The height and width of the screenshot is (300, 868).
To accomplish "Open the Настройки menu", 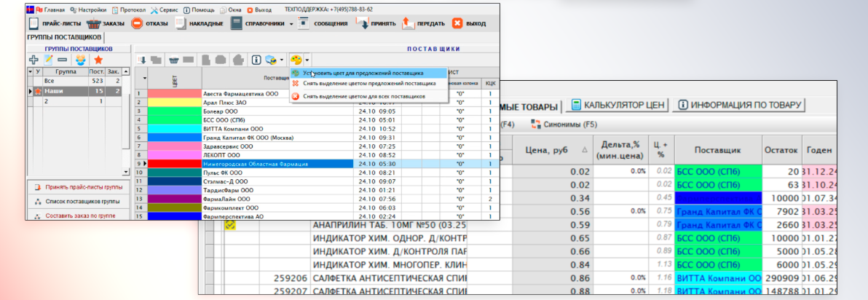I will click(90, 10).
